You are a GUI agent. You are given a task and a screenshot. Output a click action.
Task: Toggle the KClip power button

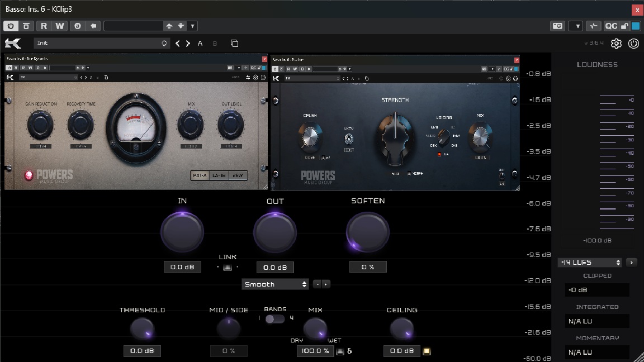point(633,43)
